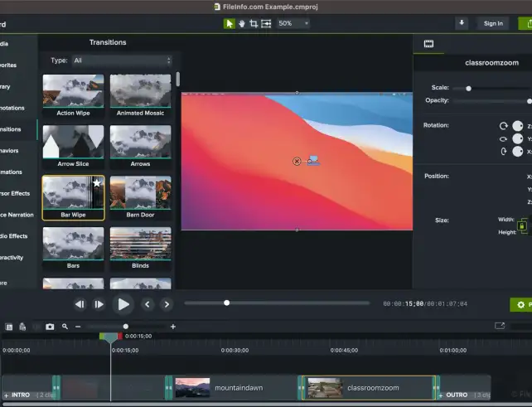Select the Action Wipe transition thumbnail
The width and height of the screenshot is (532, 407).
(73, 96)
